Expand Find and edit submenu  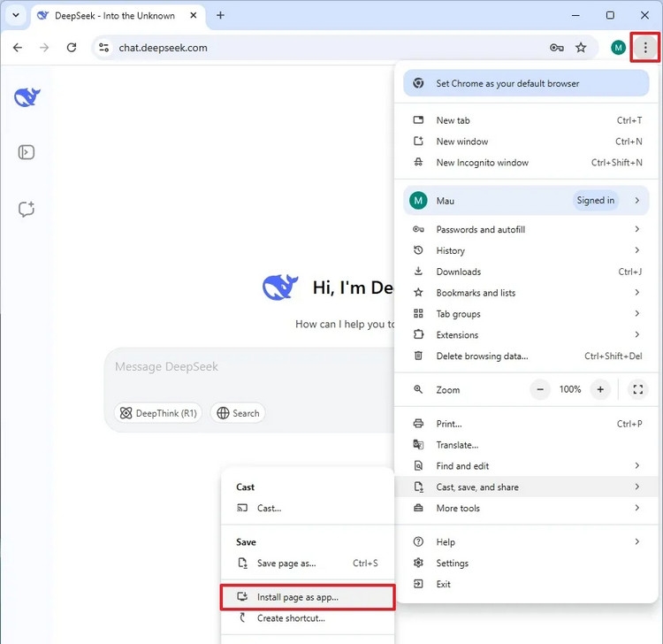526,466
